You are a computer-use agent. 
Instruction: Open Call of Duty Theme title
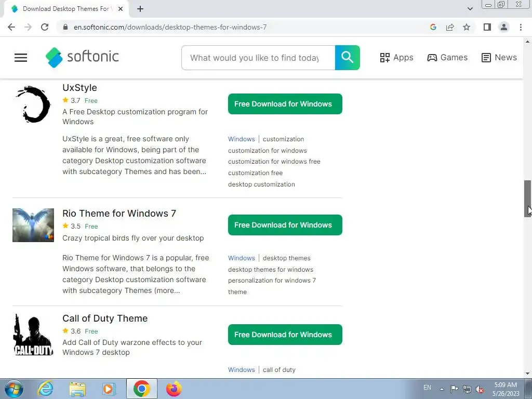tap(105, 318)
